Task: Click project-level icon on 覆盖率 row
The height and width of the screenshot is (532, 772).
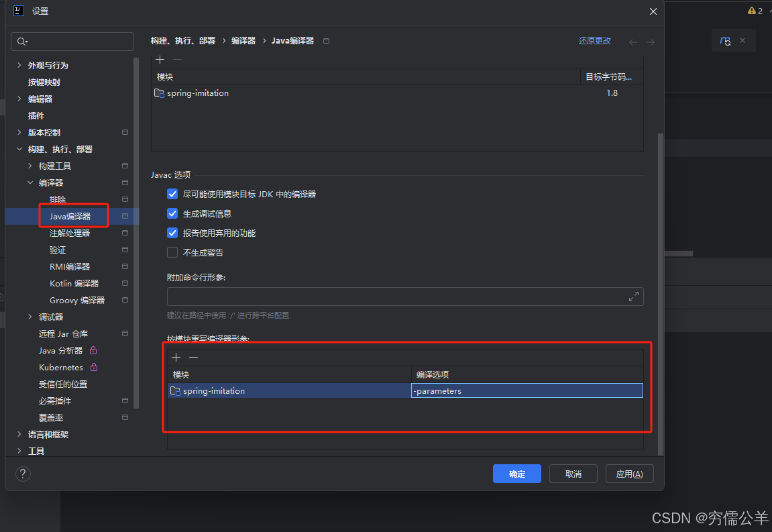Action: pyautogui.click(x=125, y=417)
